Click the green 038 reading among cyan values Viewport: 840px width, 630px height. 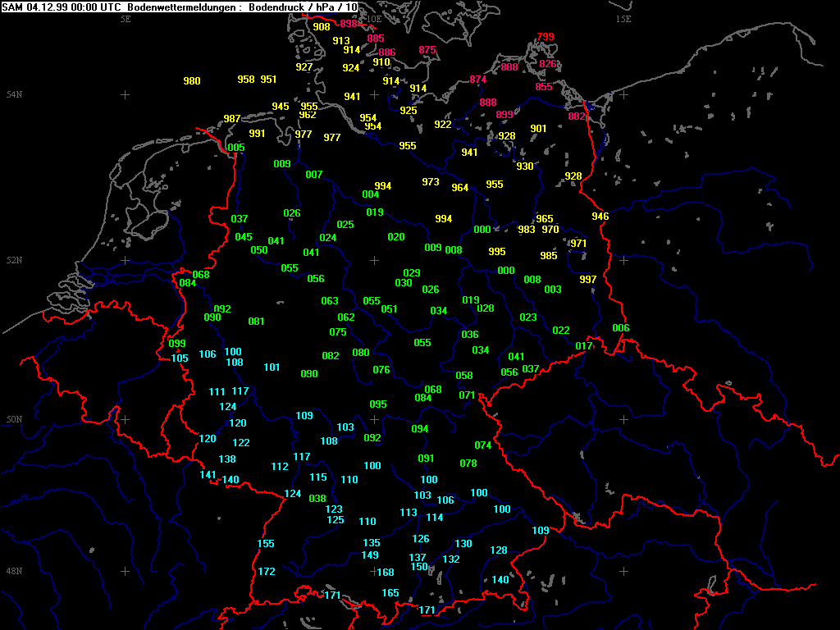click(x=317, y=499)
